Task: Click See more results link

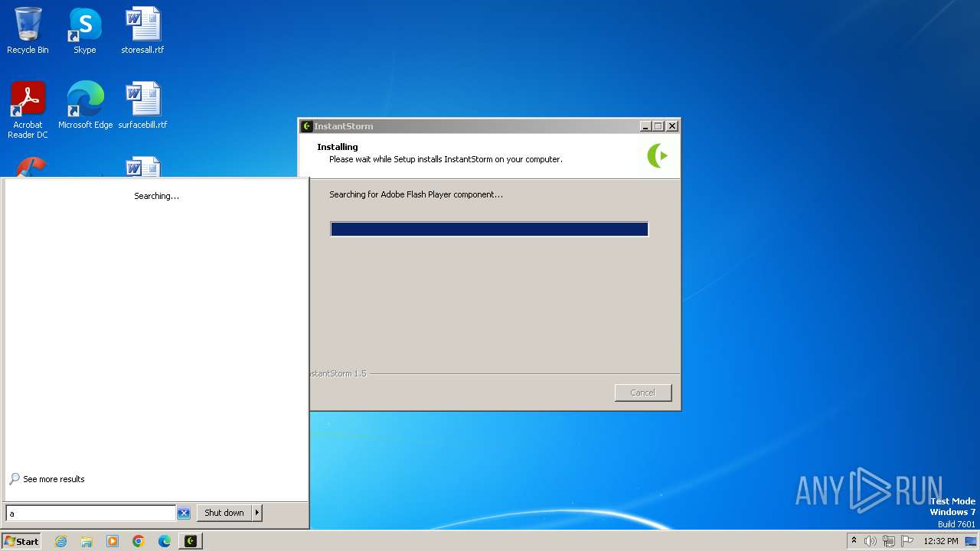Action: 54,479
